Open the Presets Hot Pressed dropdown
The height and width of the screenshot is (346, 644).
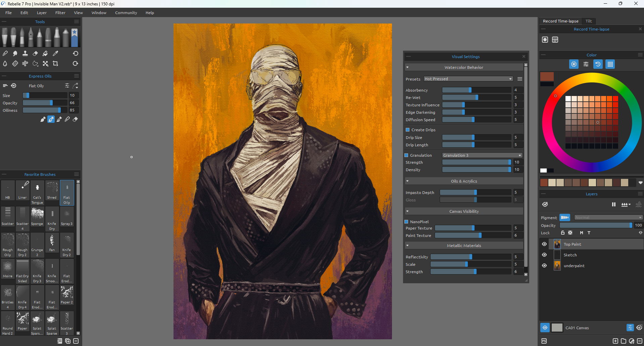pos(468,79)
